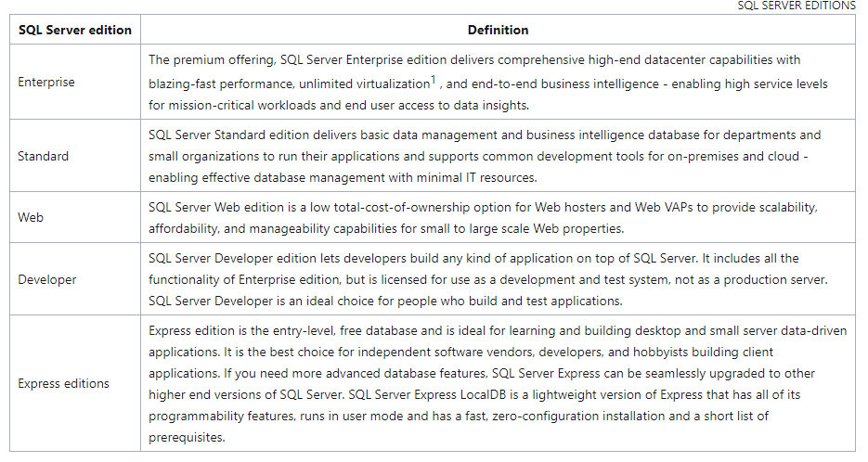Click the footnote 1 superscript after virtualization
Viewport: 868px width, 462px height.
(x=434, y=79)
